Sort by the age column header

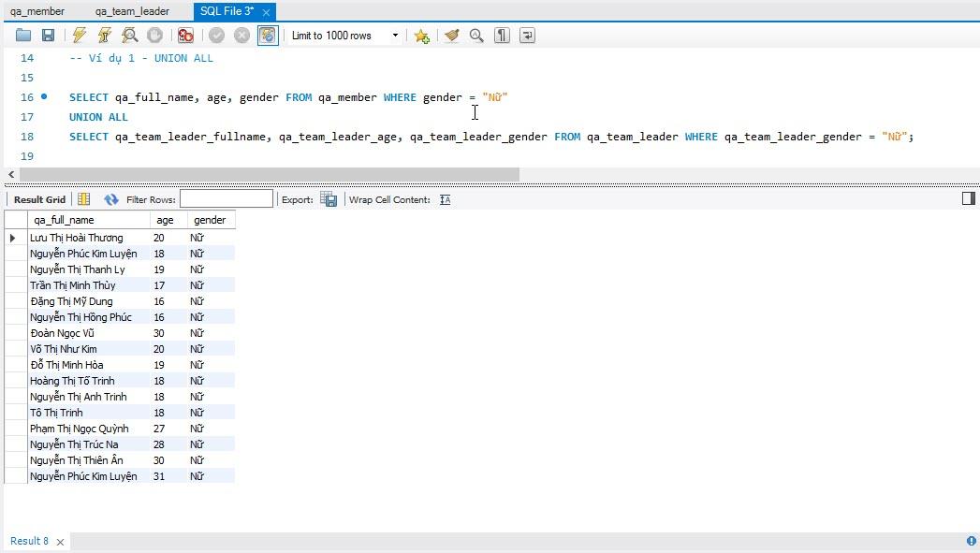165,220
